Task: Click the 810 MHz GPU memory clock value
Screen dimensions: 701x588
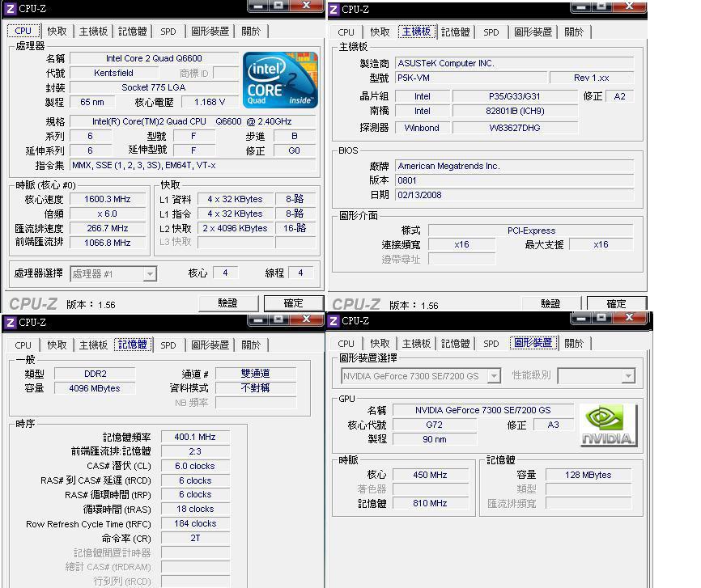Action: pos(430,504)
